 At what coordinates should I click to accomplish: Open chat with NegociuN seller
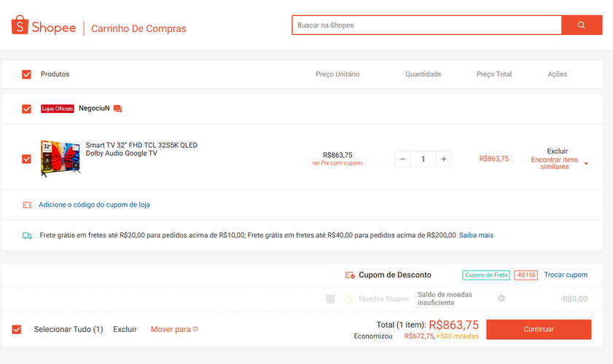tap(117, 108)
